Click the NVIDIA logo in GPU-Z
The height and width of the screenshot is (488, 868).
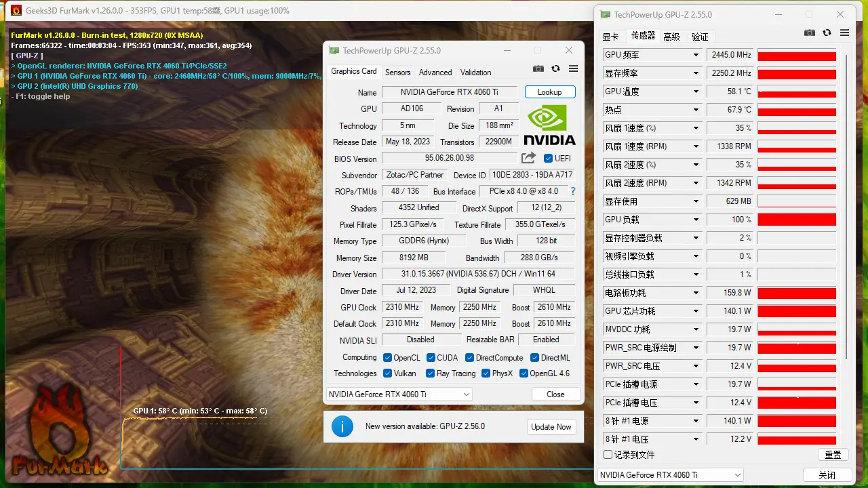549,125
